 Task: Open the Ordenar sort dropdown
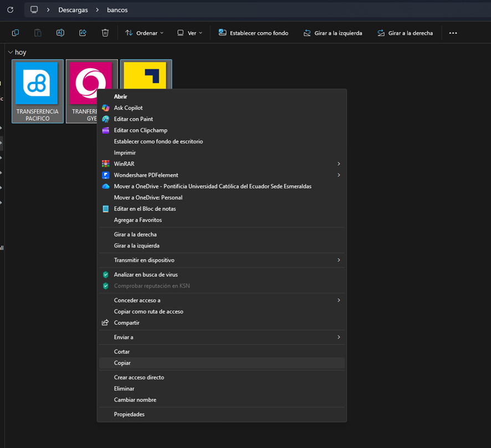tap(144, 33)
